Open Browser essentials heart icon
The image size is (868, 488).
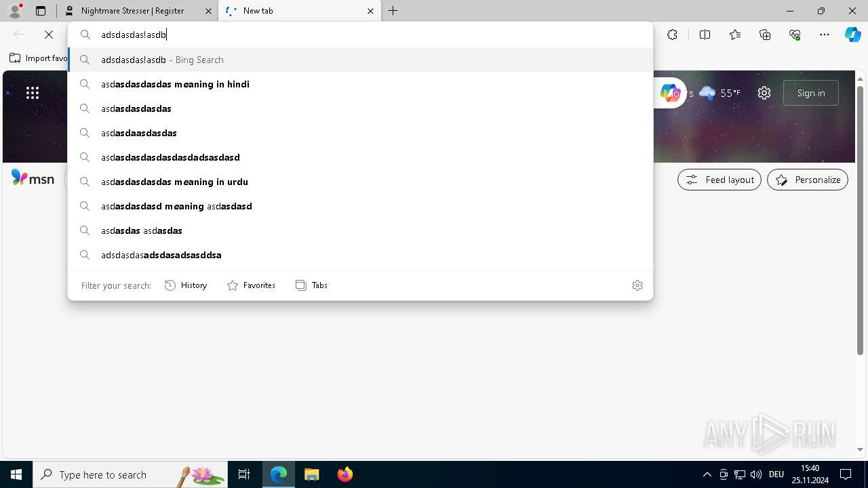click(795, 35)
